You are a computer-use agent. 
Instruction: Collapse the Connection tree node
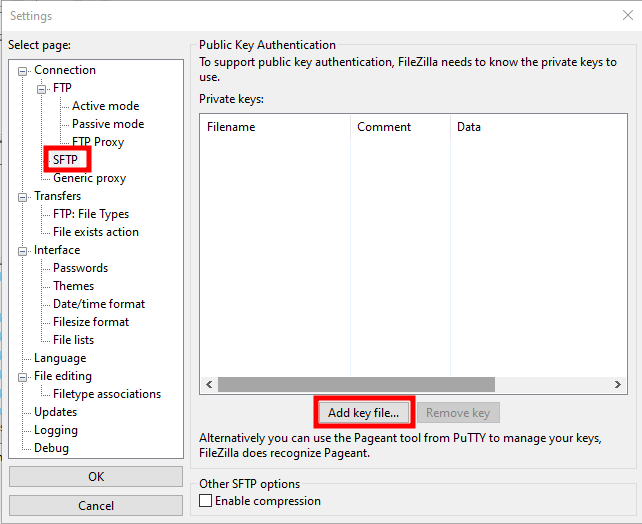[23, 72]
